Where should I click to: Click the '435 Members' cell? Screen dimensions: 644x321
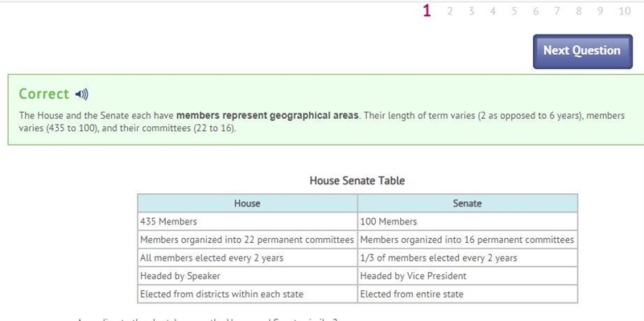[247, 222]
